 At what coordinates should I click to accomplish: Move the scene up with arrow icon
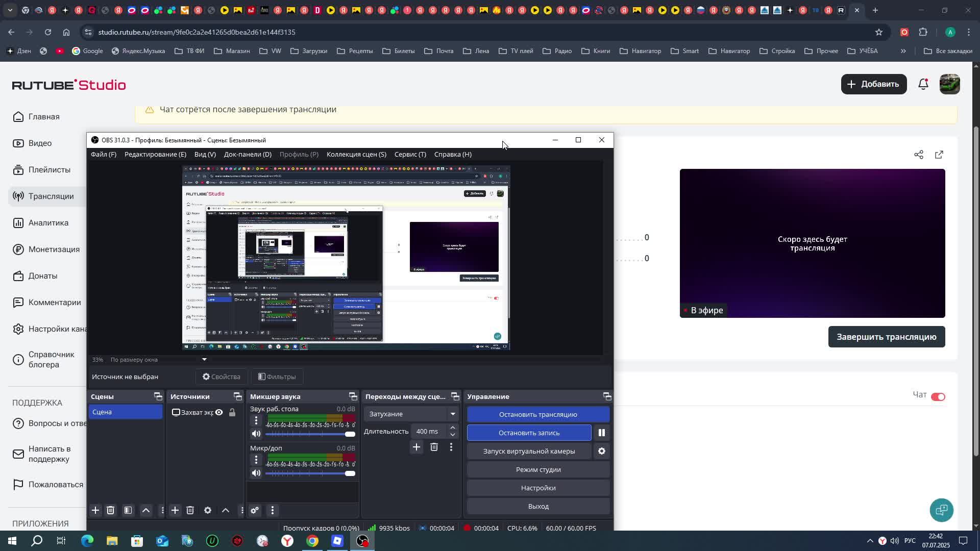click(146, 510)
